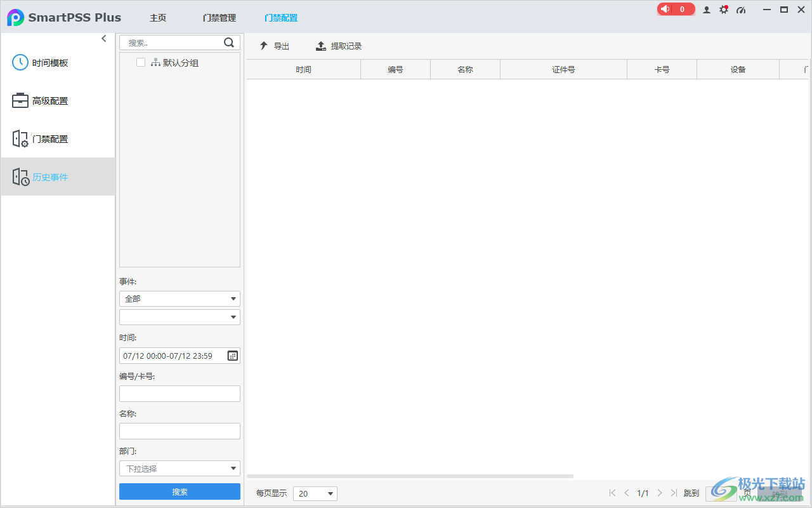Open the 事件 dropdown showing 全部
This screenshot has height=508, width=812.
pos(180,298)
